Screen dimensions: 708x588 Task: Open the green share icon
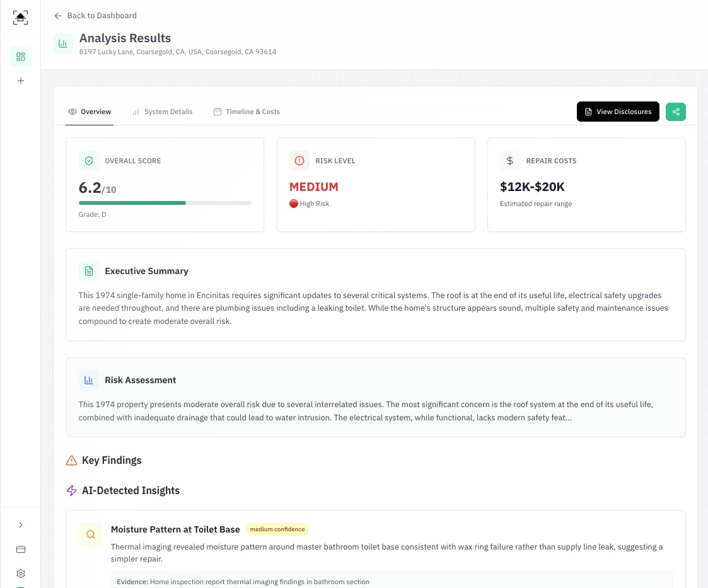pyautogui.click(x=675, y=112)
